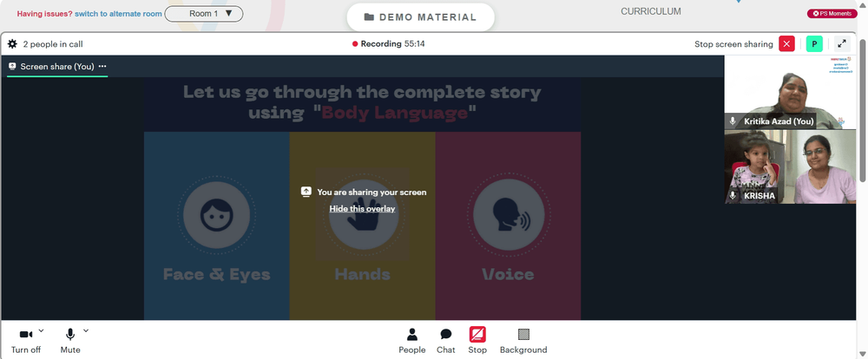The image size is (868, 359).
Task: Click switch to alternate room link
Action: pos(118,14)
